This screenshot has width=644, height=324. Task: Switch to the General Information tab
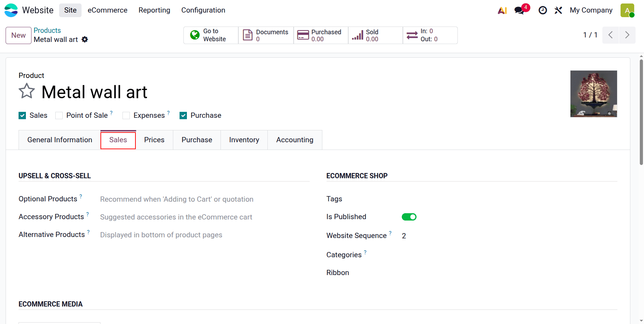click(60, 140)
